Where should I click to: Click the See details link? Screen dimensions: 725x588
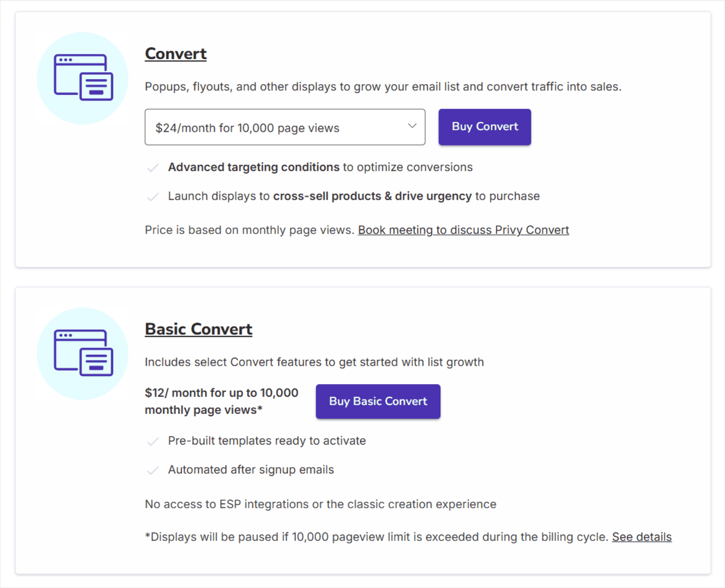coord(642,537)
